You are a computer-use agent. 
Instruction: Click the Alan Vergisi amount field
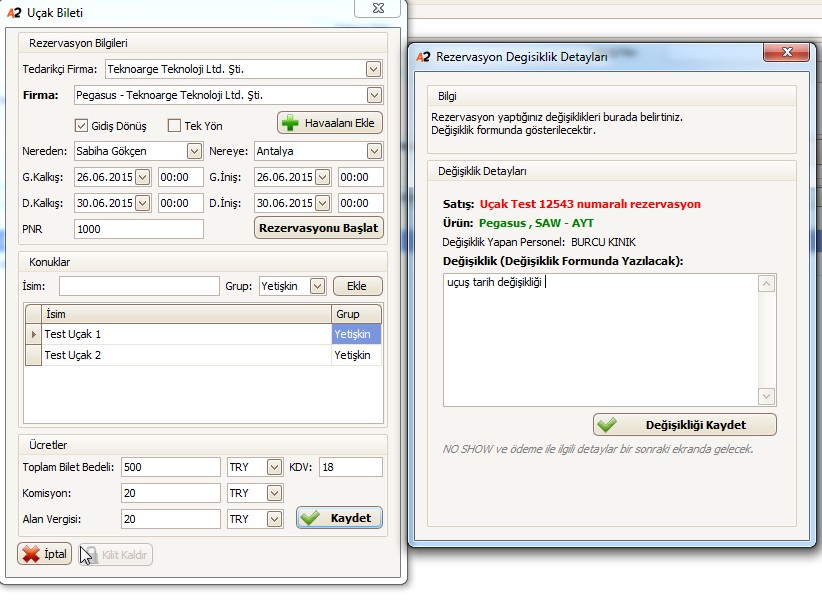(x=170, y=519)
